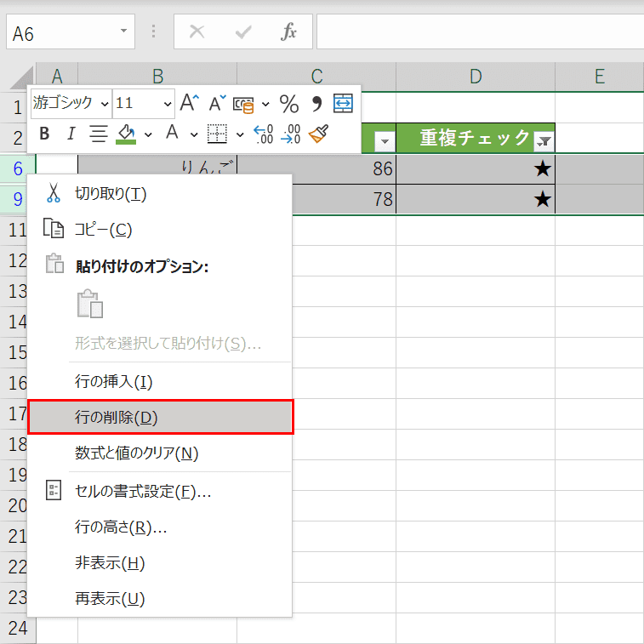Apply comma style format
Viewport: 644px width, 644px height.
pyautogui.click(x=316, y=104)
